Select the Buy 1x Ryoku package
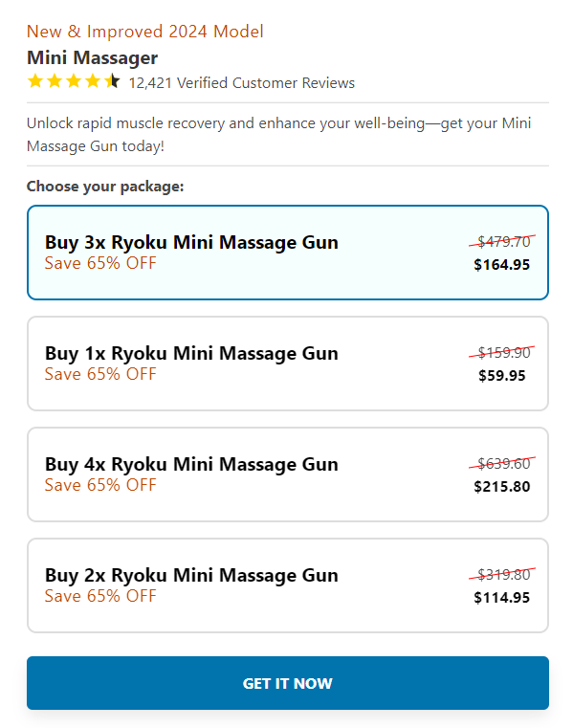Viewport: 573px width, 728px height. coord(287,364)
